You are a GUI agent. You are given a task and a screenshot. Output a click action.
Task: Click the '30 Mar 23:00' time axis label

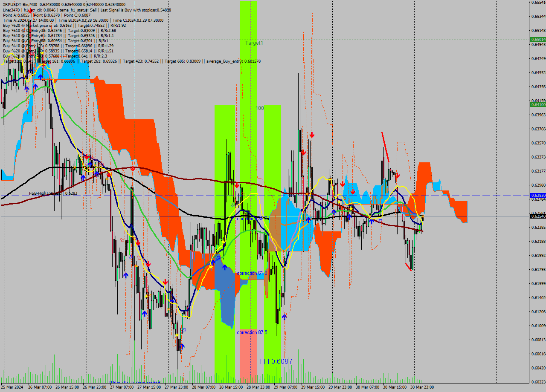(x=422, y=387)
